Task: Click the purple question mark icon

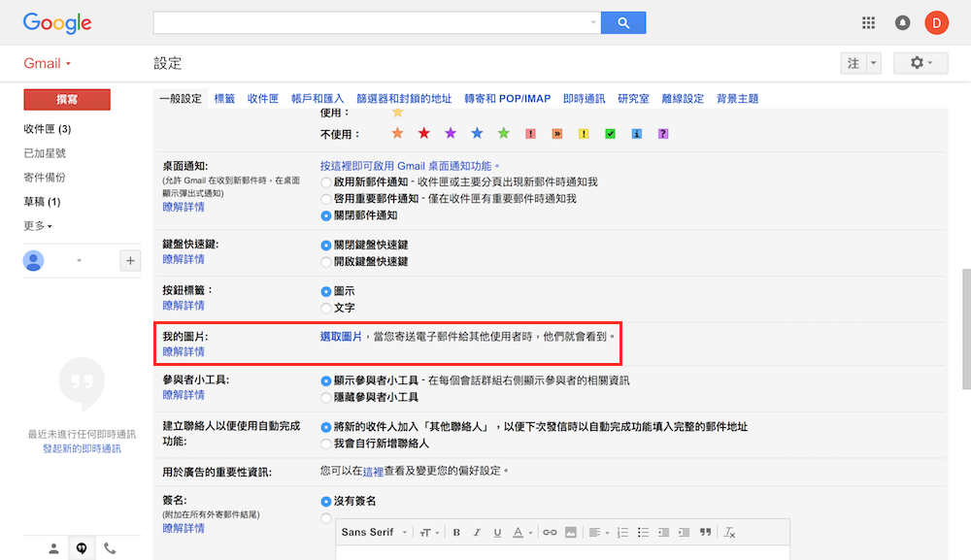Action: pos(663,134)
